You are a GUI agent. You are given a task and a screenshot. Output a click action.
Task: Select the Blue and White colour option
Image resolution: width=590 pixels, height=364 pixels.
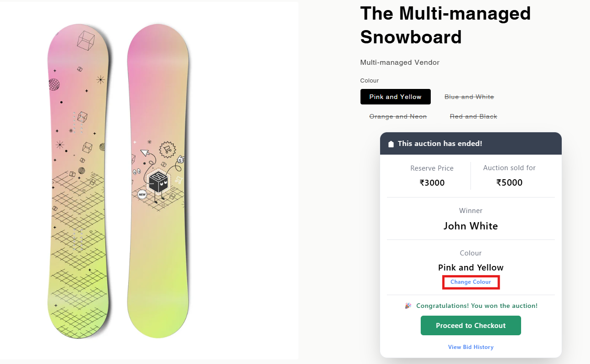point(469,97)
